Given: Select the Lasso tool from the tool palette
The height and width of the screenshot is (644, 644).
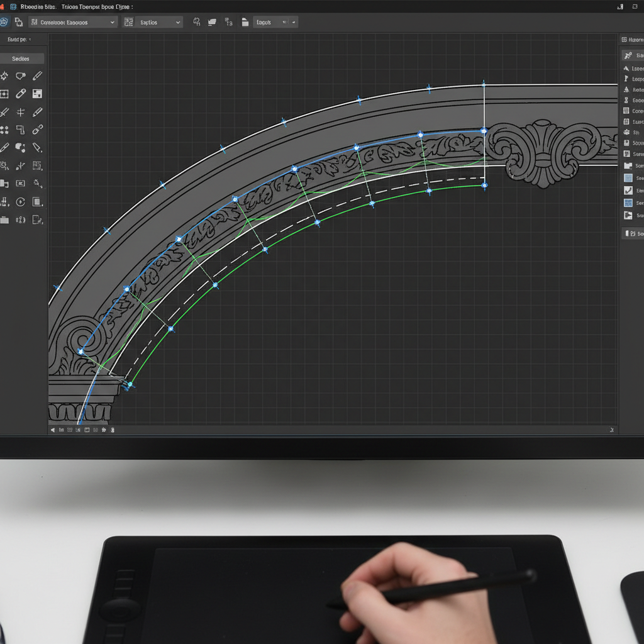Looking at the screenshot, I should [x=21, y=76].
